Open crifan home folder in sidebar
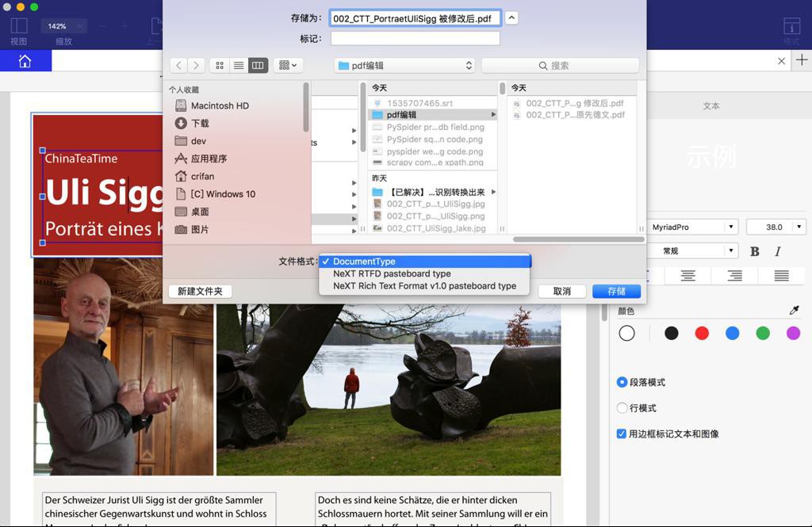 click(202, 176)
